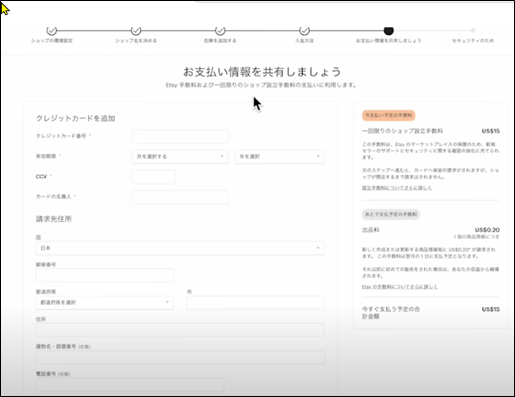Select the US$0.20 listing fee amount
Image resolution: width=515 pixels, height=397 pixels.
(x=487, y=230)
